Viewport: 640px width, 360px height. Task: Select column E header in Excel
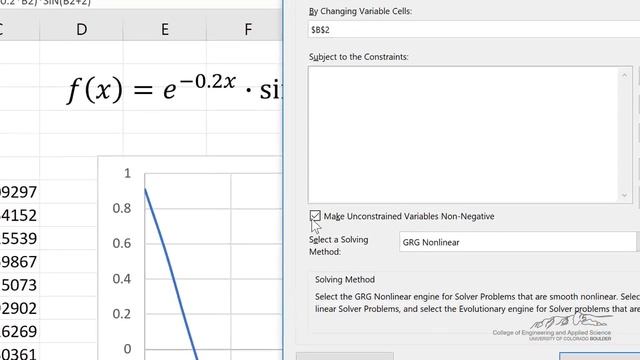(164, 29)
